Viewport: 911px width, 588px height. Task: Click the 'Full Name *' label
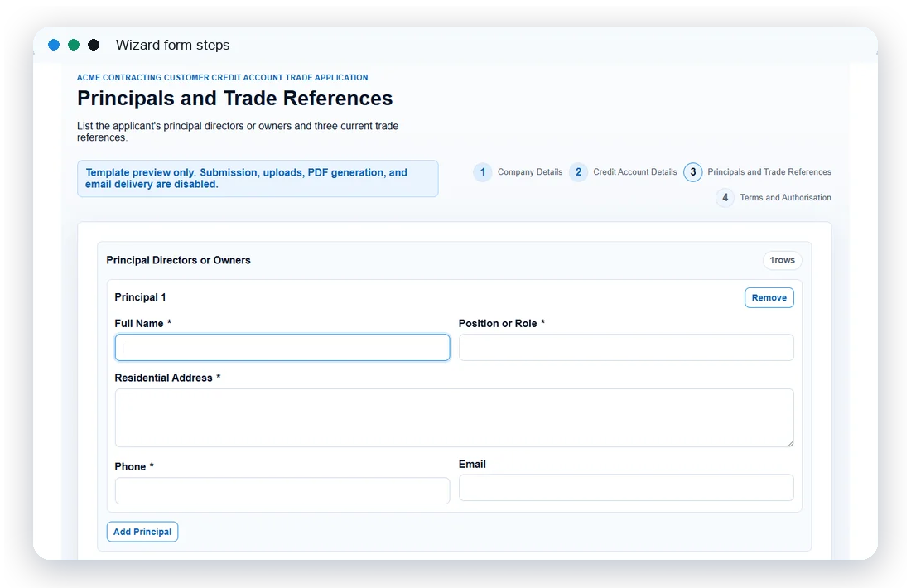(143, 324)
